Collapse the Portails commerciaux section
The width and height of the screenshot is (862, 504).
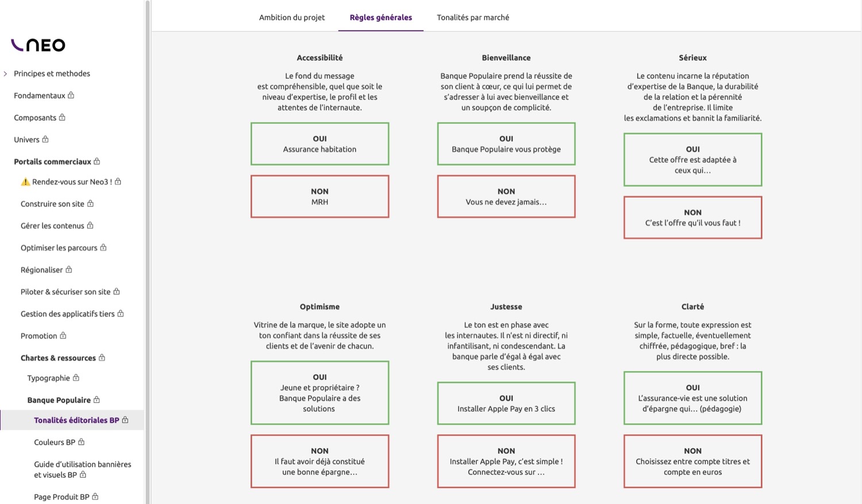point(52,161)
